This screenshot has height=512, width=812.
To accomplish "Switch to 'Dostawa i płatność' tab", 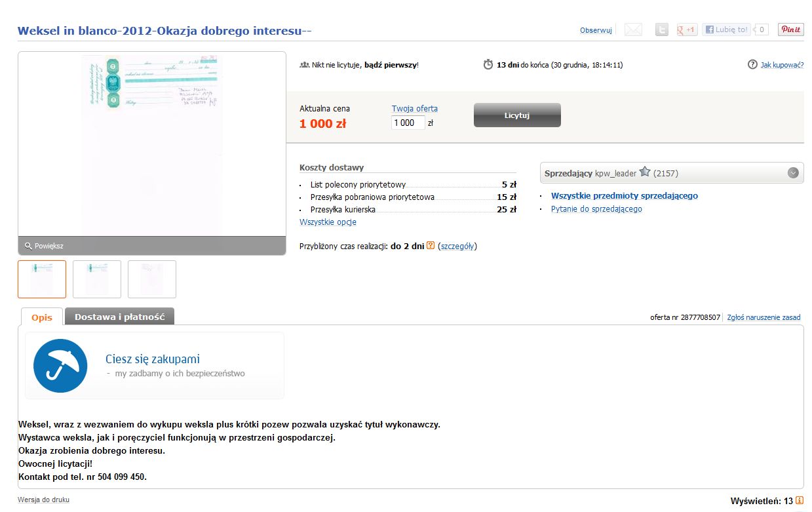I will (x=119, y=317).
